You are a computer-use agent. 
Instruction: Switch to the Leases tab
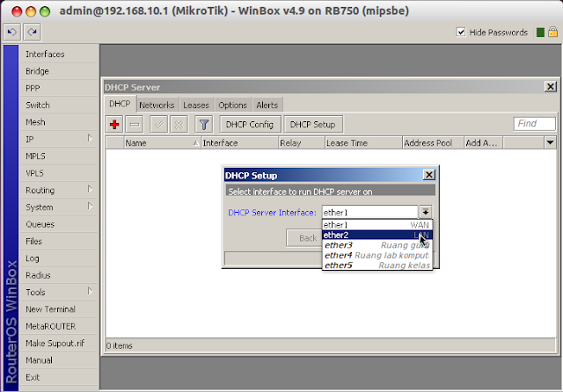click(x=196, y=105)
